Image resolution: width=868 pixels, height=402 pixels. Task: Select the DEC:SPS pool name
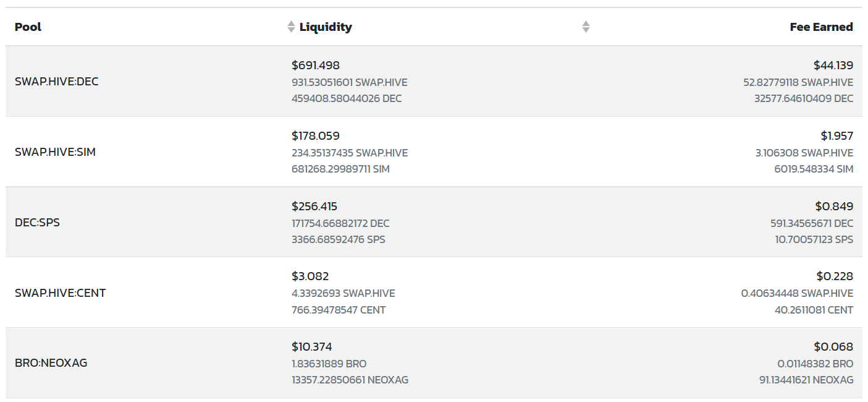(x=37, y=223)
